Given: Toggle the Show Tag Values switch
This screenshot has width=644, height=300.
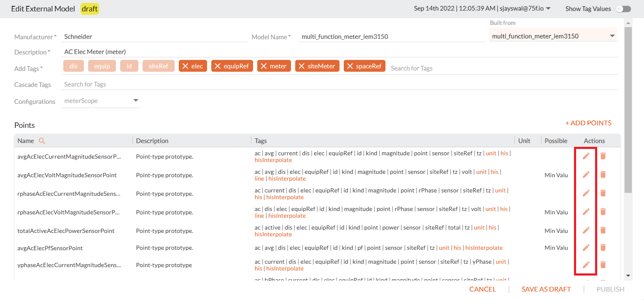Looking at the screenshot, I should pyautogui.click(x=623, y=9).
